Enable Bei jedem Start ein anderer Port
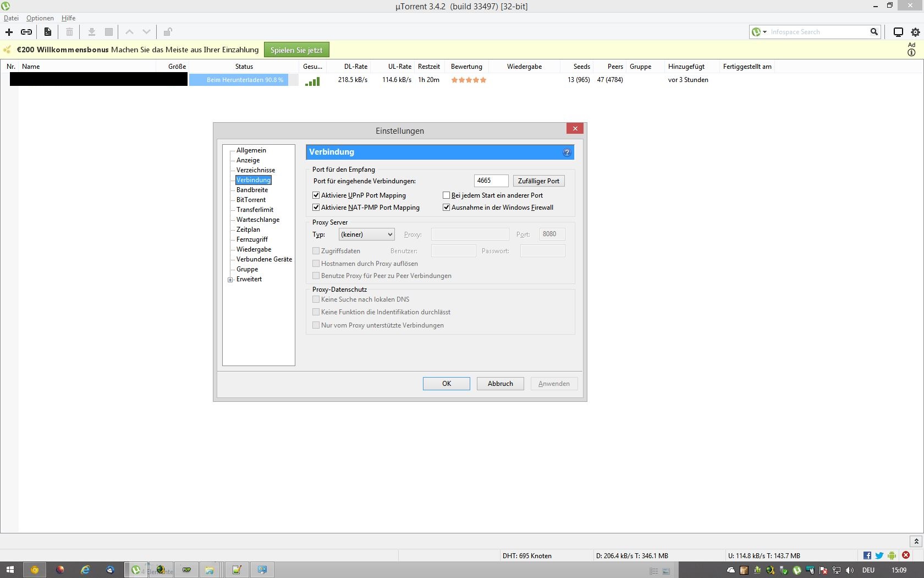Image resolution: width=924 pixels, height=578 pixels. [x=446, y=195]
